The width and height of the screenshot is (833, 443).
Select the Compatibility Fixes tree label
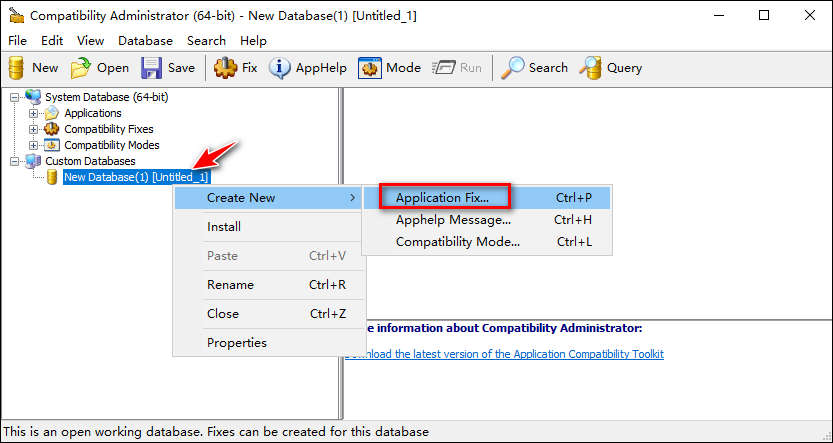coord(109,129)
